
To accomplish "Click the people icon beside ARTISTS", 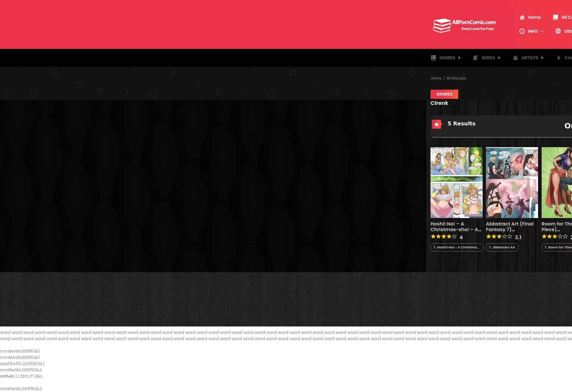I will (515, 58).
